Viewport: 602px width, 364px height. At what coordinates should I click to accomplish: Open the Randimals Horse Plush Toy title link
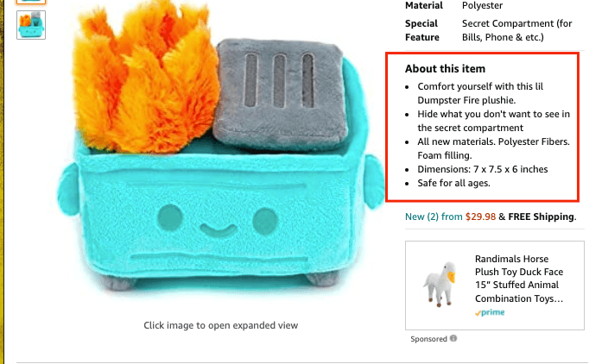point(519,279)
